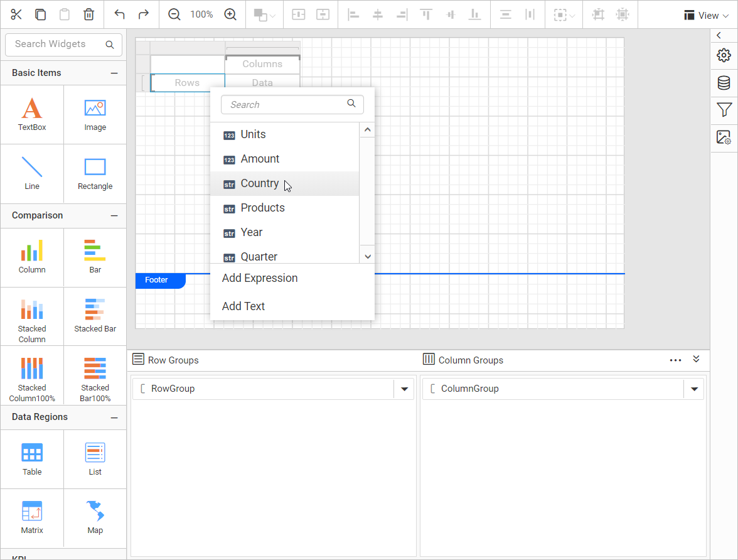Select the Stacked Bar100% widget
This screenshot has height=560, width=738.
(x=95, y=375)
